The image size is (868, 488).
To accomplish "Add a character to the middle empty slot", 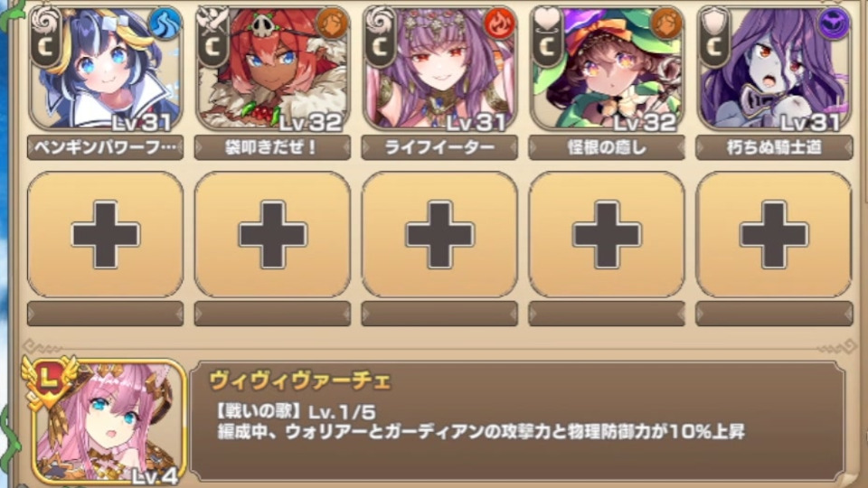I will [x=439, y=235].
